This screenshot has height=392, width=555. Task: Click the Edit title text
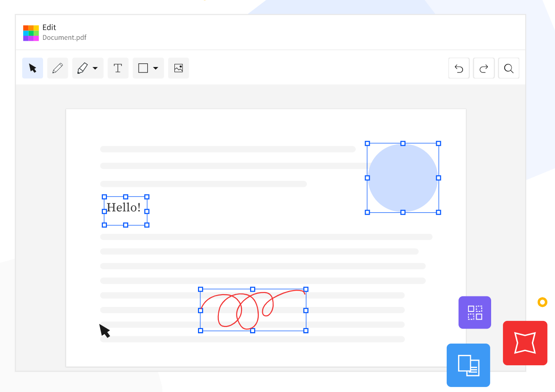(x=49, y=28)
